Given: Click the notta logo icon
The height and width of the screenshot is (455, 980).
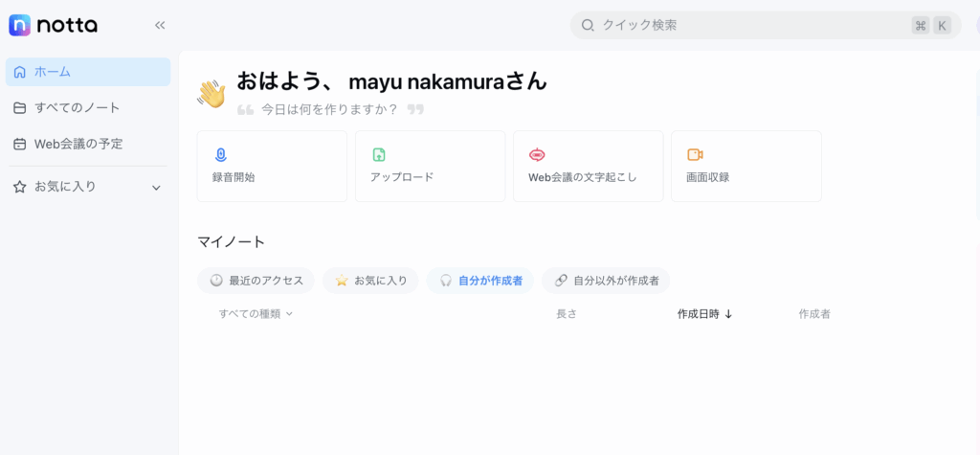Looking at the screenshot, I should 19,25.
